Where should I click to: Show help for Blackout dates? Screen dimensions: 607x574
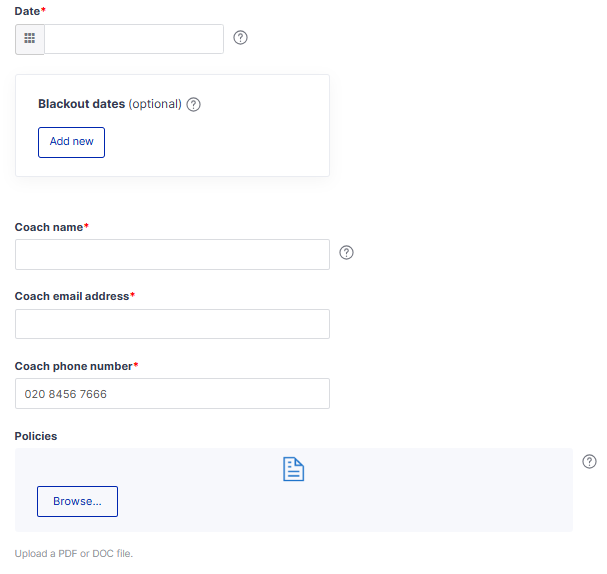pyautogui.click(x=194, y=104)
